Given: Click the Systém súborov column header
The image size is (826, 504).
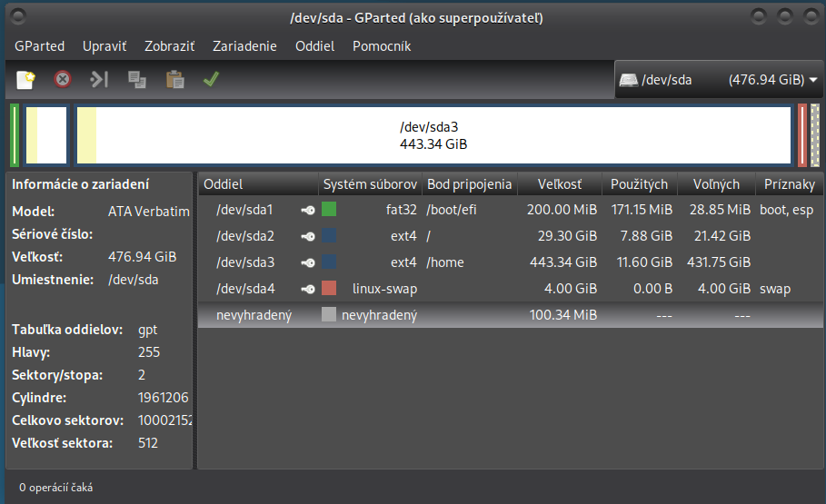Looking at the screenshot, I should pos(370,184).
